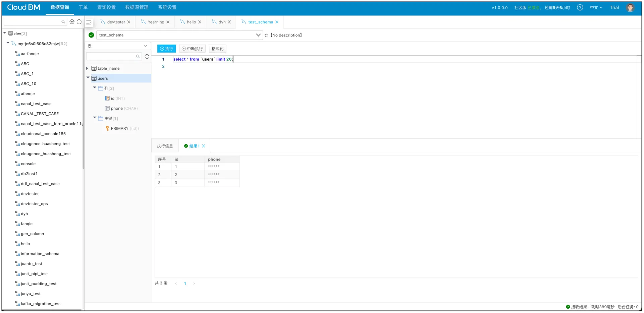Switch to the devtester query tab

point(116,22)
